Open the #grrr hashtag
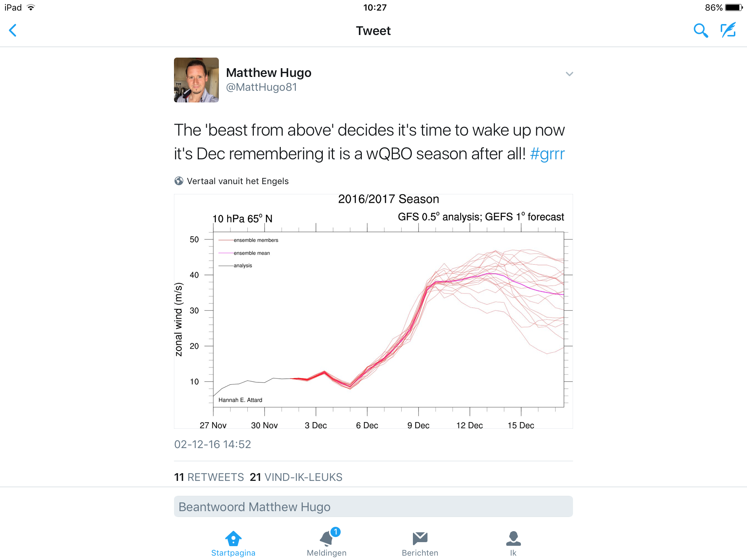This screenshot has height=560, width=747. (547, 154)
